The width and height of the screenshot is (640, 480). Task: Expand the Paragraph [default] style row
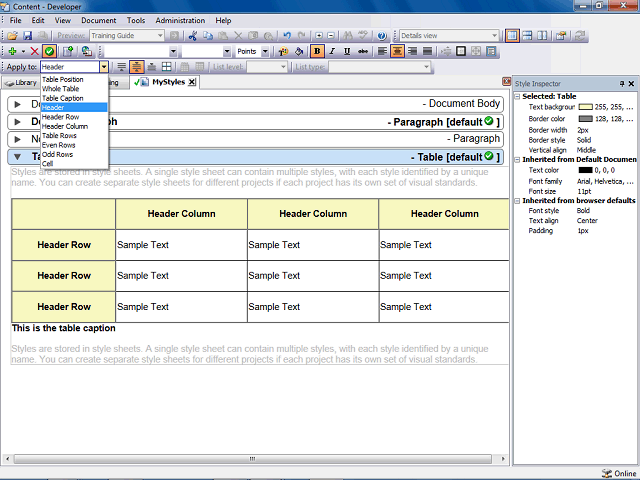(18, 122)
